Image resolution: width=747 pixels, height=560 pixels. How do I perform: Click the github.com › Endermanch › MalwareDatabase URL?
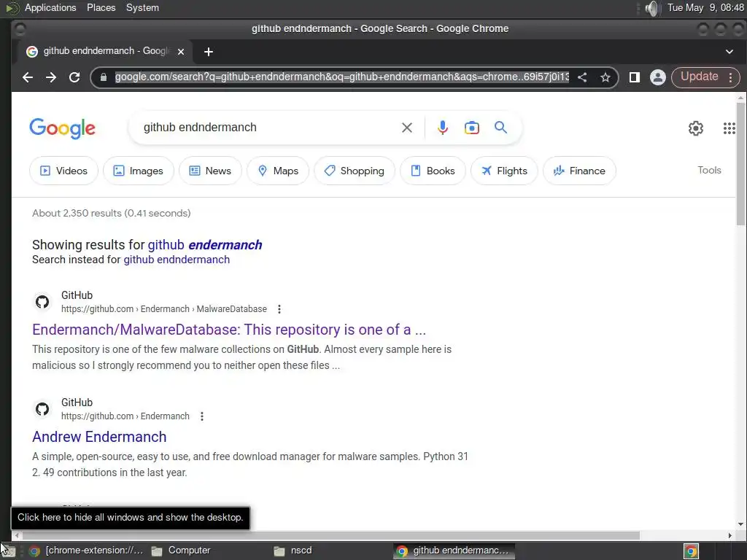[x=164, y=309]
